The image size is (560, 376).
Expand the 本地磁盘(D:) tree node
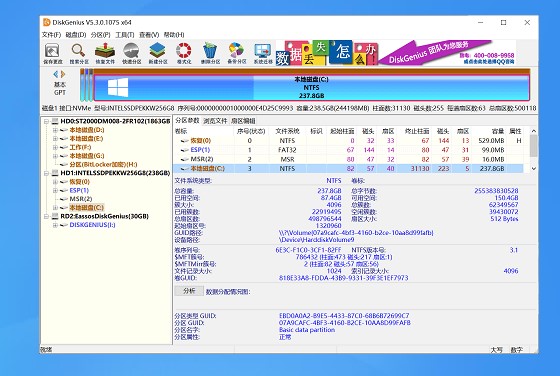click(55, 130)
